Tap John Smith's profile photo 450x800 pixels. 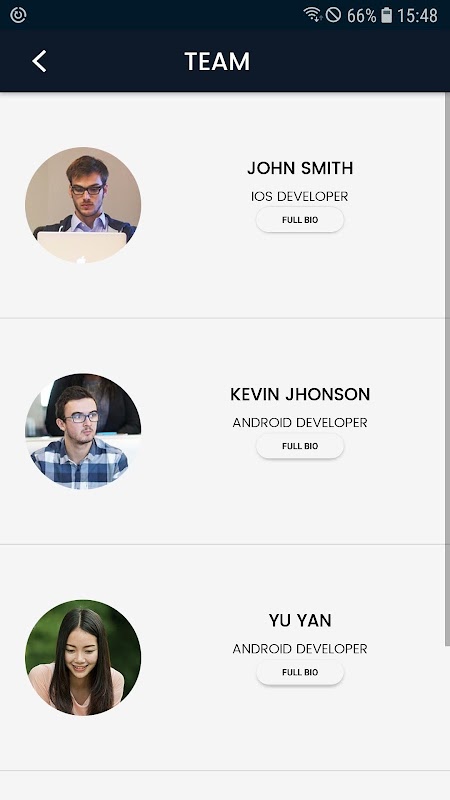point(83,205)
